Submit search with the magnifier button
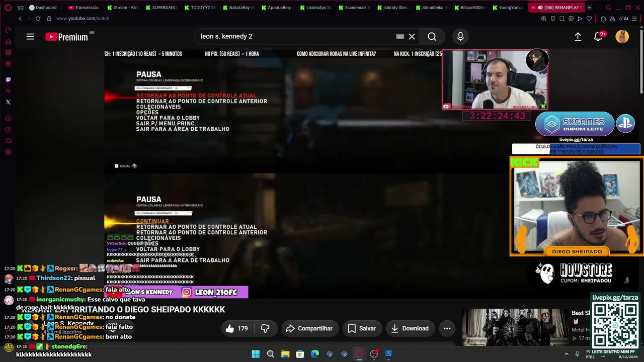Screen dimensions: 644x362 (x=432, y=36)
